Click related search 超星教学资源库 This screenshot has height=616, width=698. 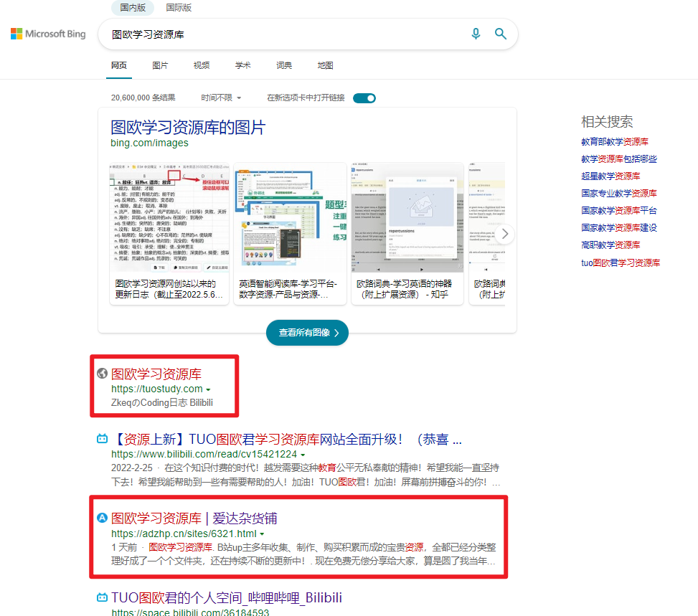tap(610, 176)
